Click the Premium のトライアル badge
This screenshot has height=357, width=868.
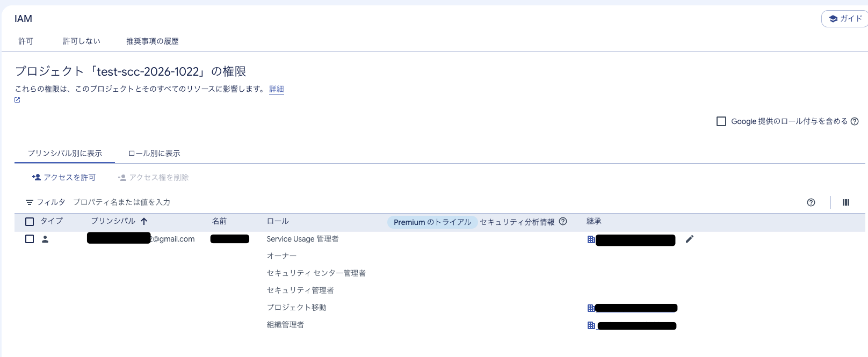[x=432, y=222]
